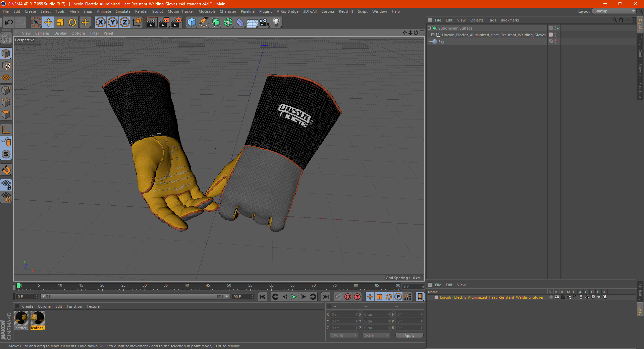Open Edit Render Settings icon
The height and width of the screenshot is (349, 644).
[x=176, y=22]
